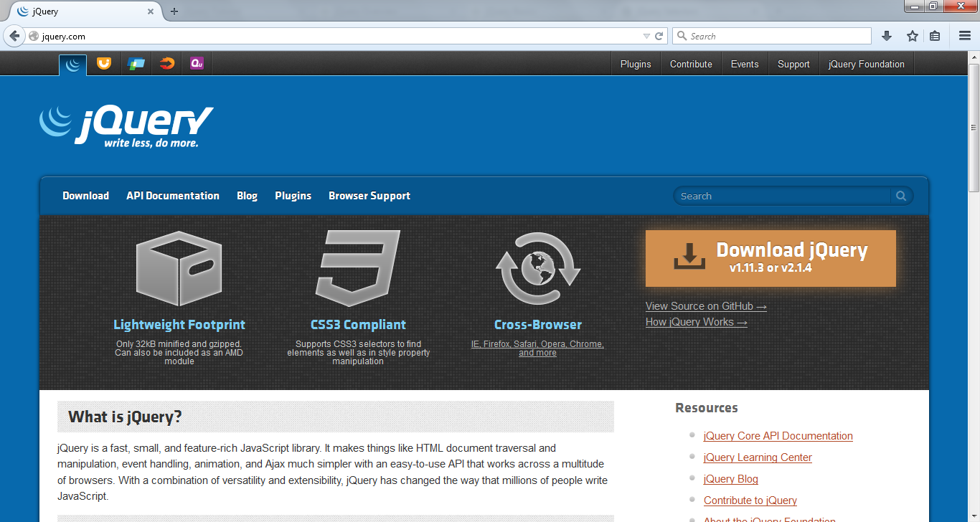This screenshot has width=980, height=522.
Task: Click download arrow icon in orange button
Action: [x=689, y=257]
